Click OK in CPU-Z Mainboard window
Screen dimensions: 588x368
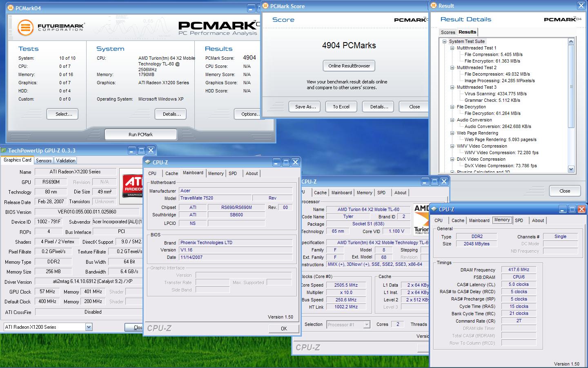tap(284, 328)
